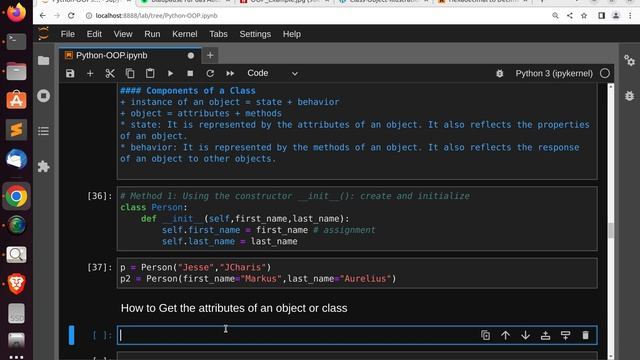Open View menu
Image resolution: width=640 pixels, height=360 pixels.
[123, 34]
